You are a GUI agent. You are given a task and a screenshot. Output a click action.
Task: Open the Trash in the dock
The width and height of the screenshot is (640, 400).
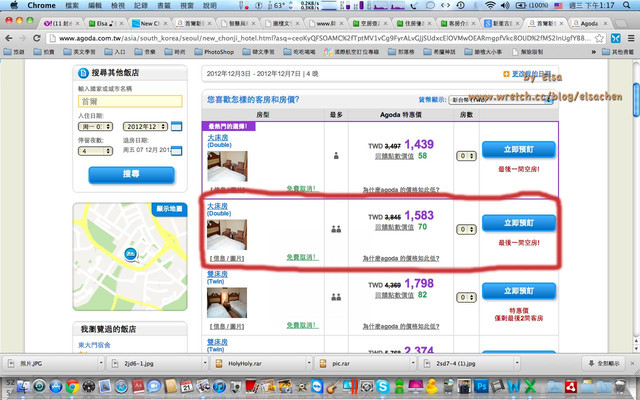[620, 386]
